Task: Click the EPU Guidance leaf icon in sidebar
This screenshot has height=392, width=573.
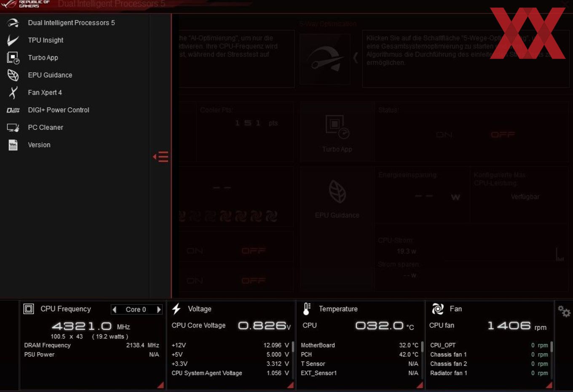Action: coord(13,75)
